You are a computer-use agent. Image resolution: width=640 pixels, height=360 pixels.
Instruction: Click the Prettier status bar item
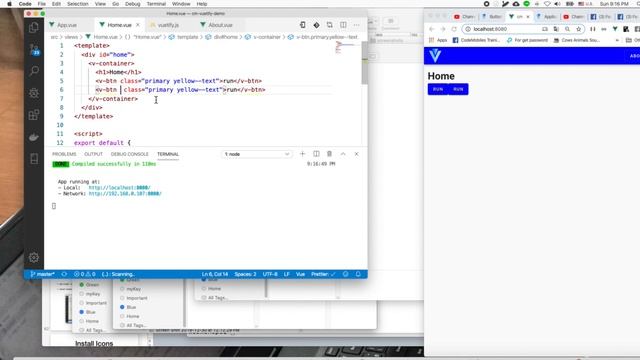click(x=323, y=274)
